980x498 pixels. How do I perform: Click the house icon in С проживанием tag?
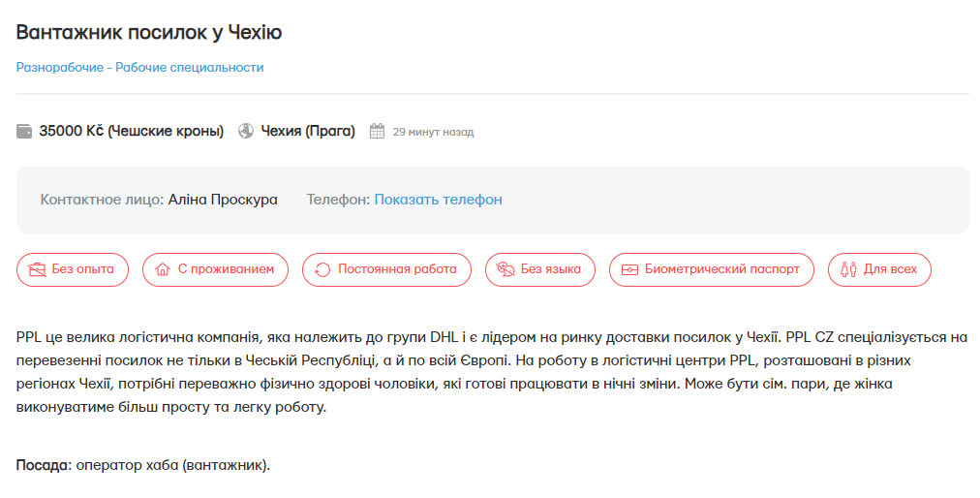tap(163, 269)
